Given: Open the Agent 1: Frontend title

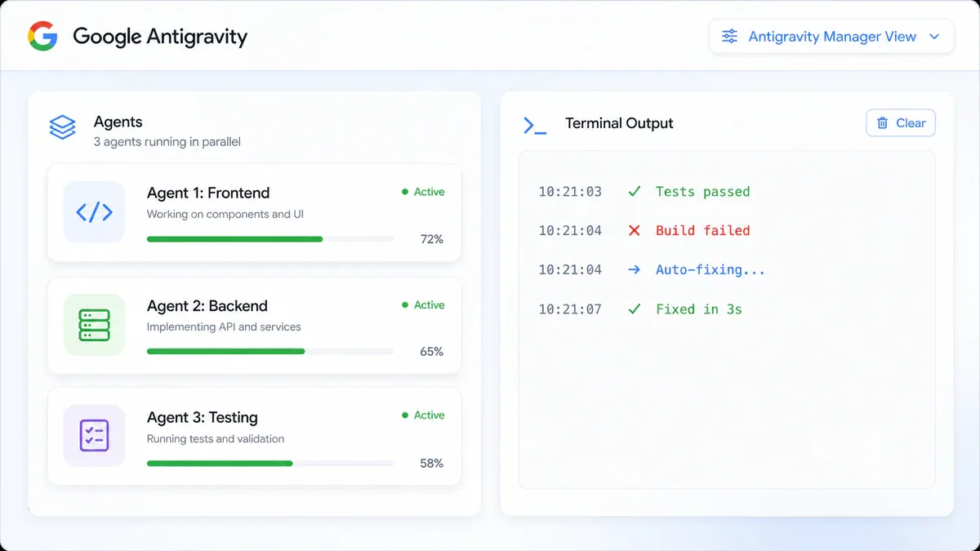Looking at the screenshot, I should point(208,193).
